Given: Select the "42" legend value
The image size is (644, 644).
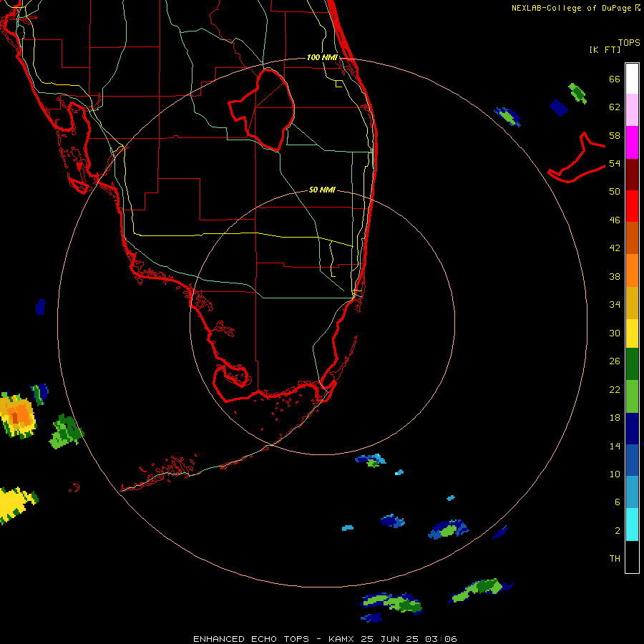Looking at the screenshot, I should click(615, 248).
